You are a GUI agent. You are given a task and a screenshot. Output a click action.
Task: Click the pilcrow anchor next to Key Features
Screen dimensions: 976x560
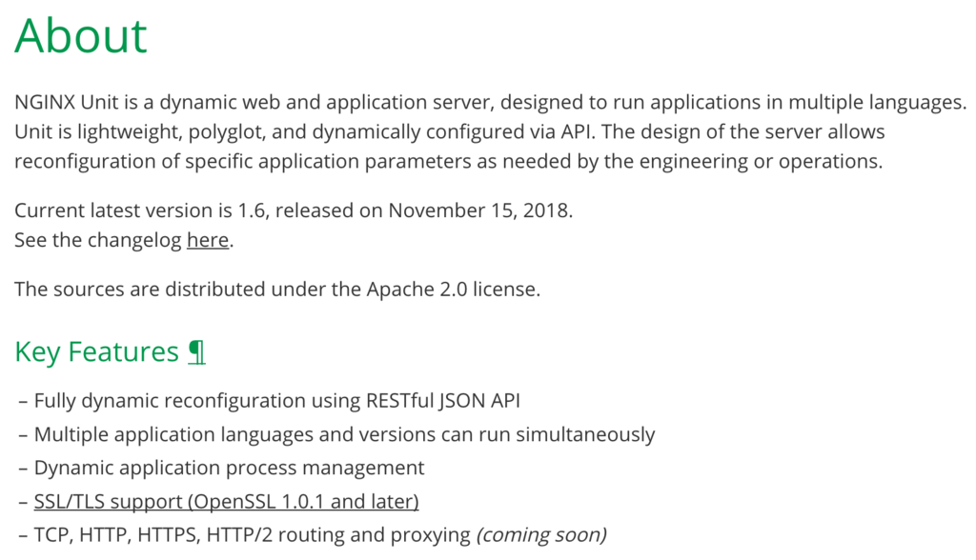[x=196, y=352]
